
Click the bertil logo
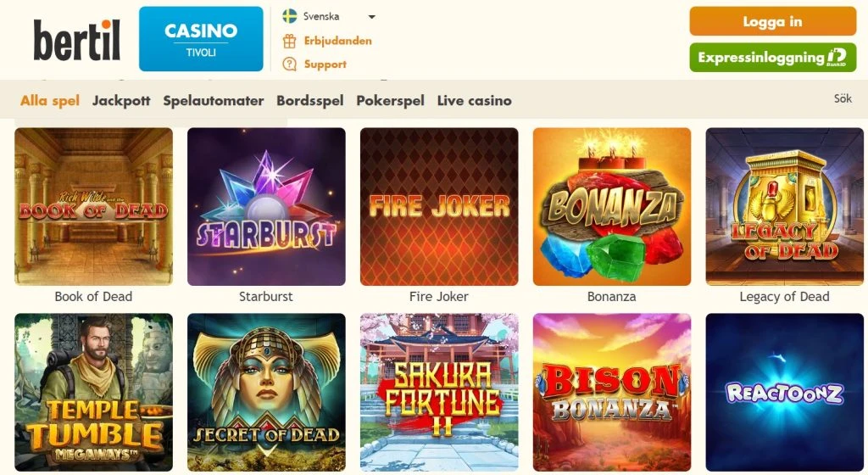tap(76, 40)
